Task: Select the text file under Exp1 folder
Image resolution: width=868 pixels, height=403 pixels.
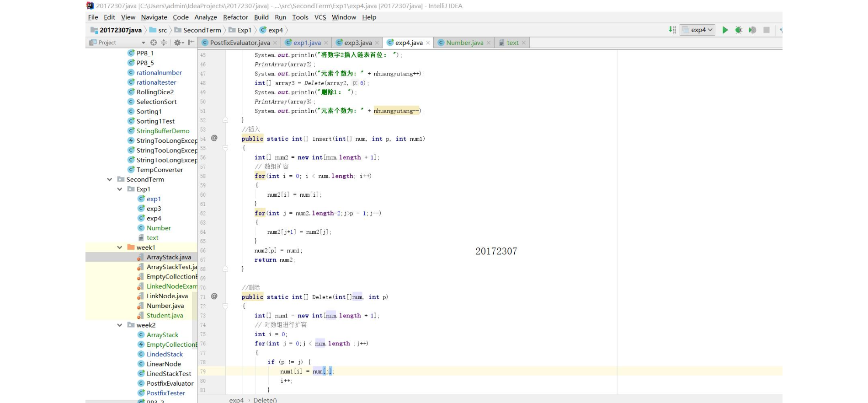Action: click(x=152, y=238)
